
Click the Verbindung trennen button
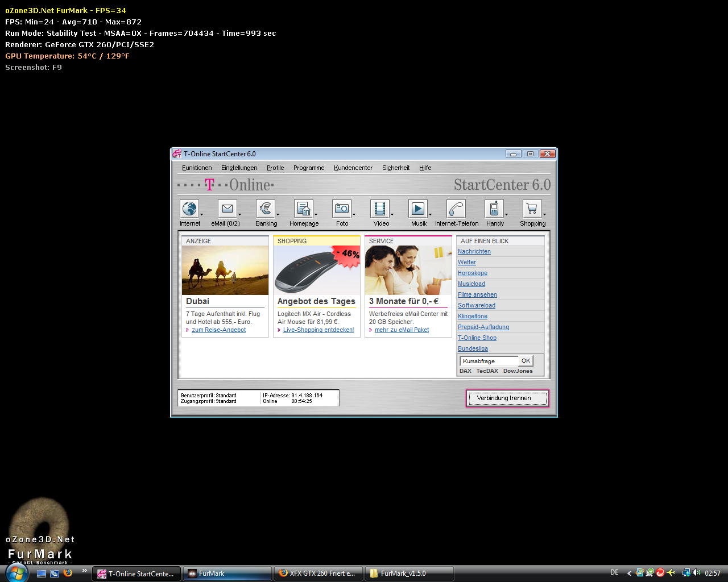tap(507, 398)
